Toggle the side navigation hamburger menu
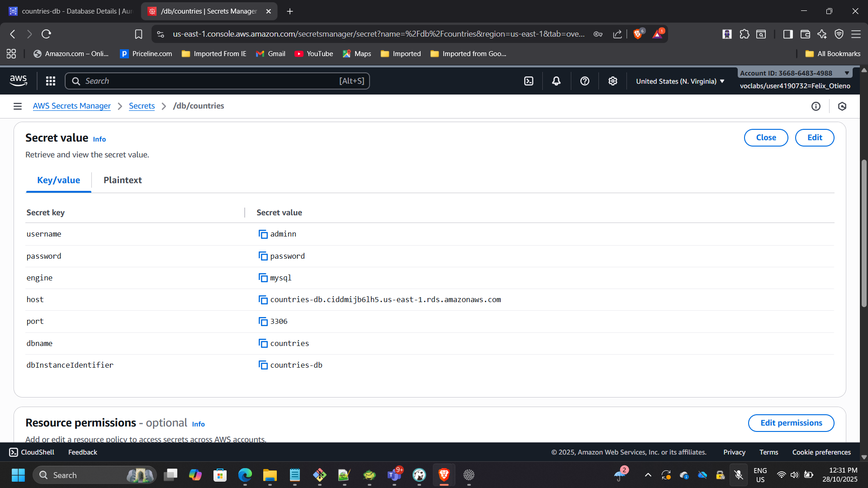Viewport: 868px width, 488px height. pos(18,106)
